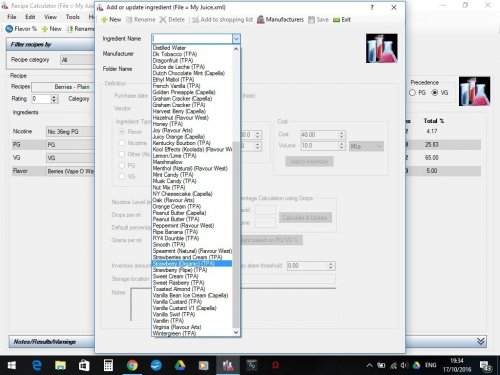Open the Tools menu
Image resolution: width=500 pixels, height=375 pixels.
(72, 17)
